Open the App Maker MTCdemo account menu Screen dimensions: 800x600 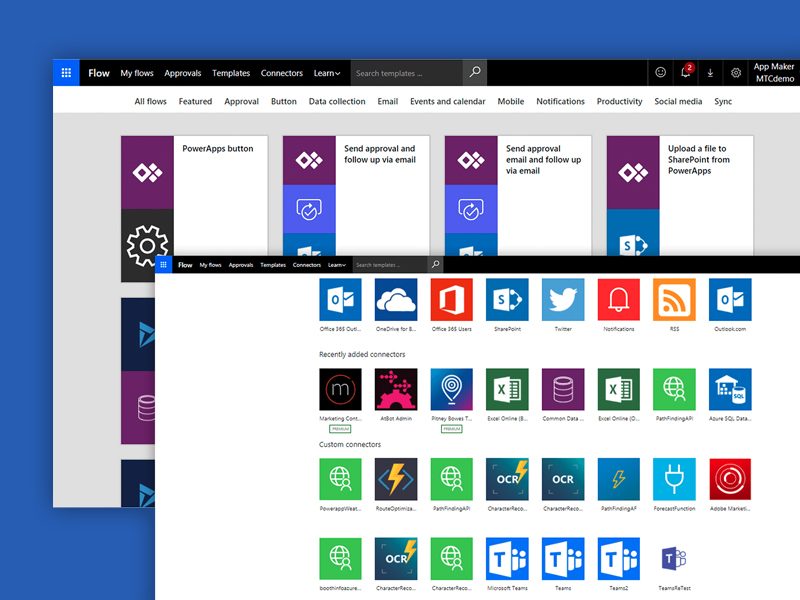point(773,72)
